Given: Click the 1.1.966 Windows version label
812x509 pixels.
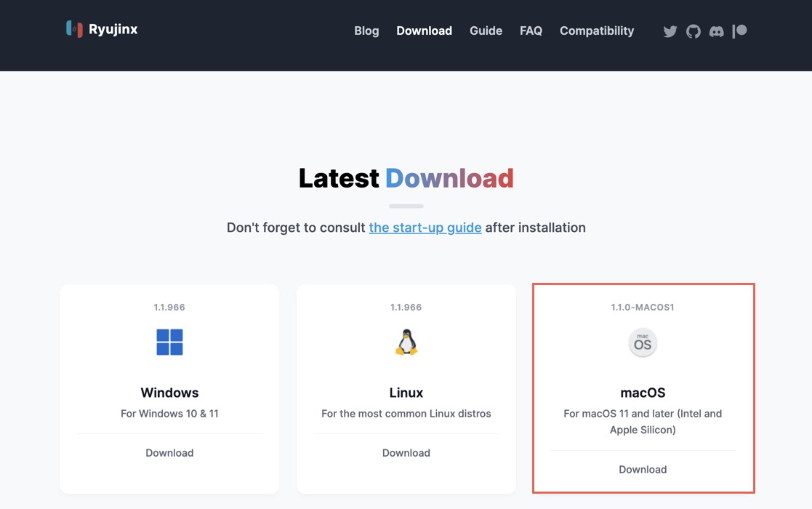Looking at the screenshot, I should [x=169, y=307].
